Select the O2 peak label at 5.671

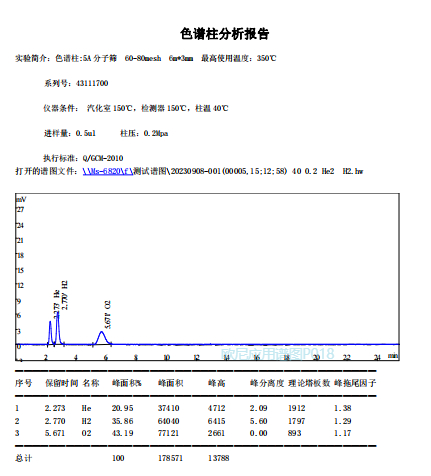pos(108,314)
